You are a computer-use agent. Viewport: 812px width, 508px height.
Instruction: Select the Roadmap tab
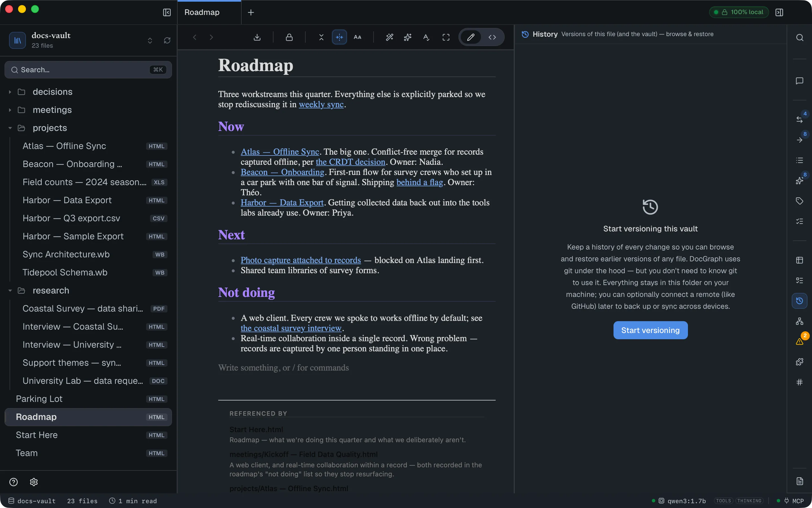point(209,12)
